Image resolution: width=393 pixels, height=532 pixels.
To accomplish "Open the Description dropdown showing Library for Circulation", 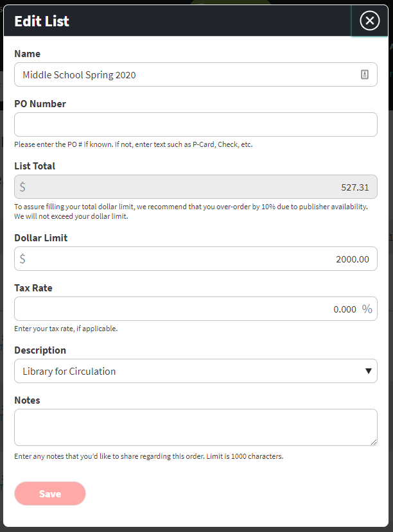I will [x=196, y=371].
